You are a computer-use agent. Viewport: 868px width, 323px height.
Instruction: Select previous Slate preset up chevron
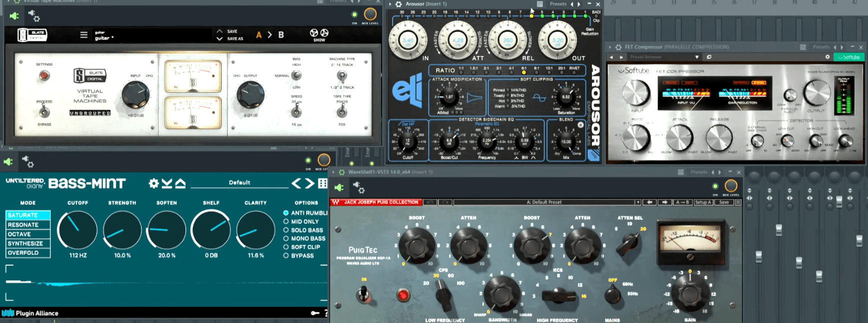[x=219, y=31]
